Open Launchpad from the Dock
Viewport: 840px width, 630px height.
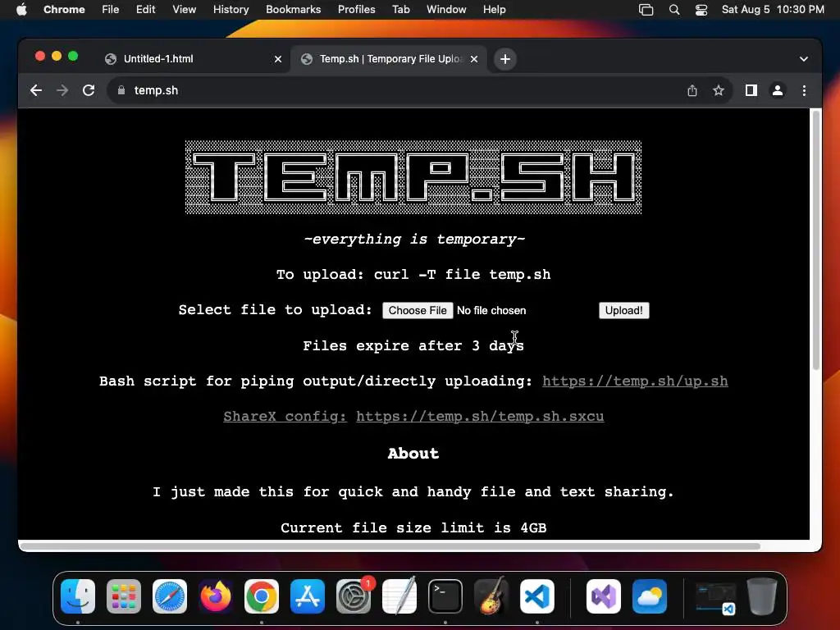pyautogui.click(x=124, y=596)
